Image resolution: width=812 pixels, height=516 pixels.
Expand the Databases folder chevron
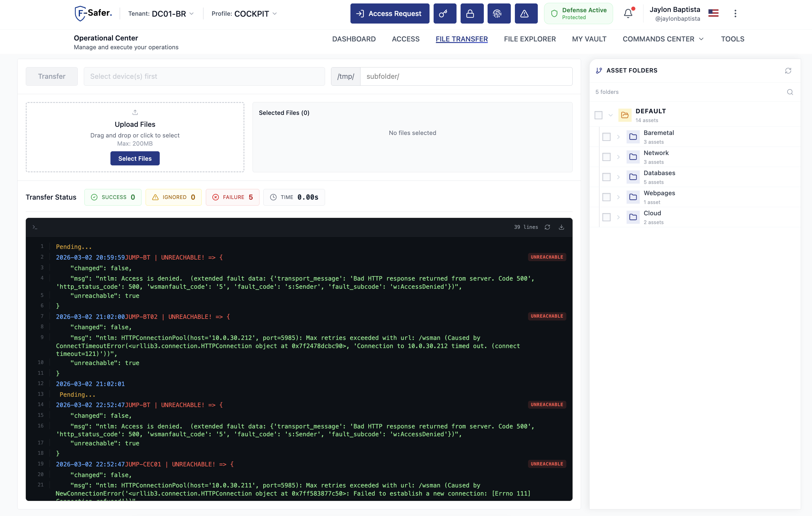(x=618, y=177)
